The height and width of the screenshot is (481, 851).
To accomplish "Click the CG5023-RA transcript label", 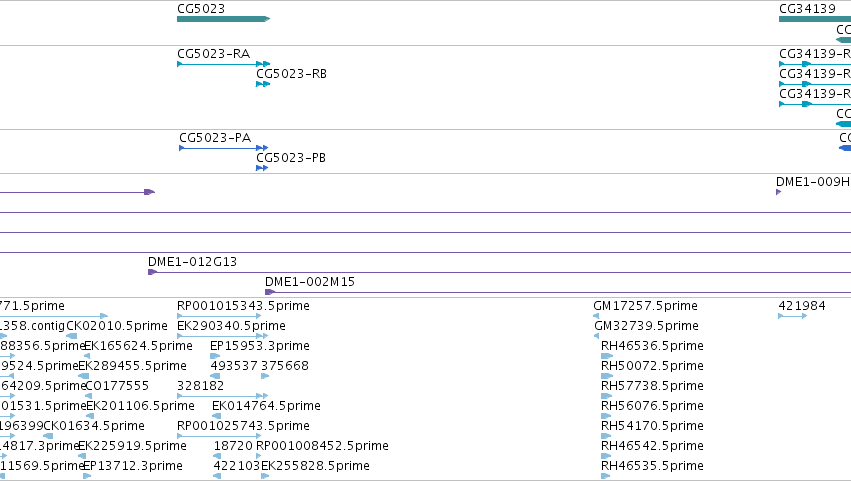I will [213, 54].
